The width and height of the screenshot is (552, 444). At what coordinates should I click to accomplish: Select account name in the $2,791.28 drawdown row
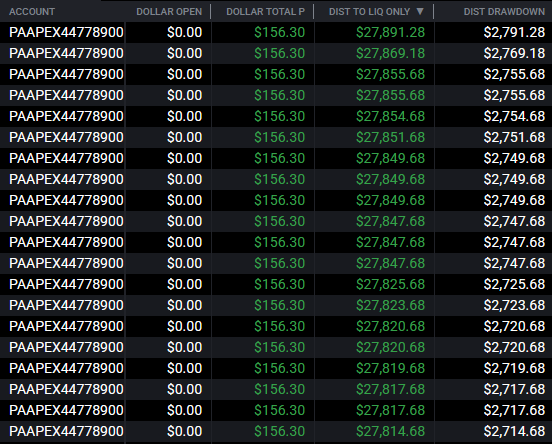click(x=66, y=32)
